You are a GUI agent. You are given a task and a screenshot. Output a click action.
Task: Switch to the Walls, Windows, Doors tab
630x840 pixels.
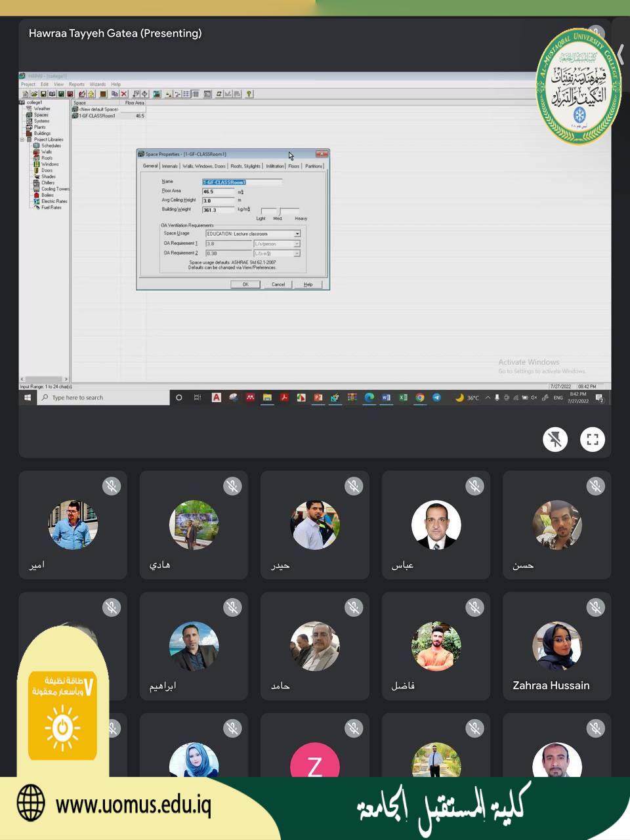(x=203, y=166)
